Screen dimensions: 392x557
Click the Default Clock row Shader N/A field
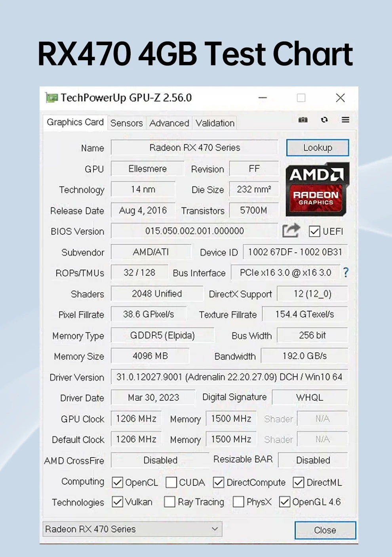tap(322, 439)
